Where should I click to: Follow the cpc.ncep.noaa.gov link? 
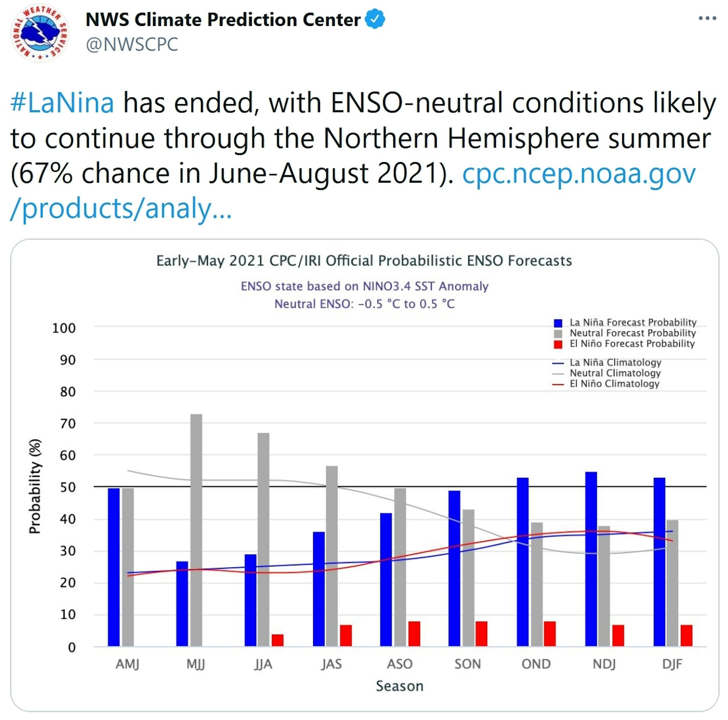[x=578, y=173]
